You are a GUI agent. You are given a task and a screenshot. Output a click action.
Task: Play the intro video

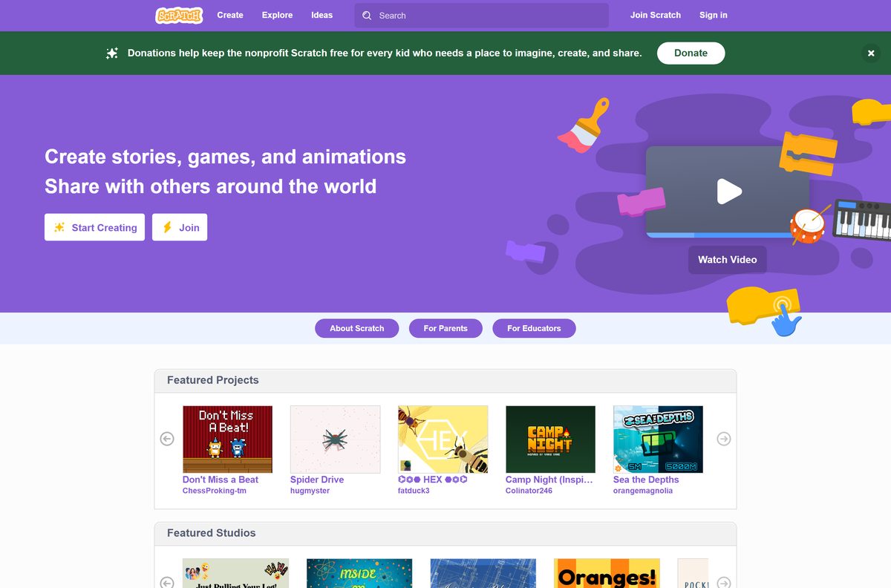pyautogui.click(x=728, y=192)
